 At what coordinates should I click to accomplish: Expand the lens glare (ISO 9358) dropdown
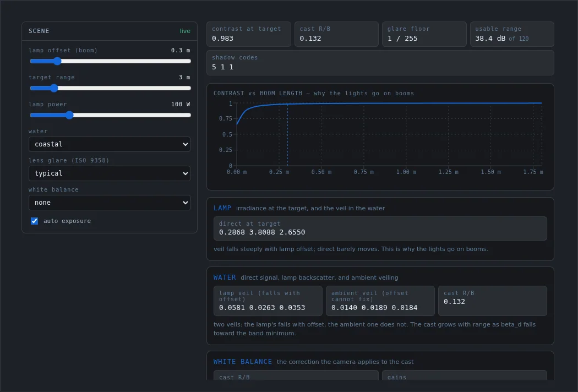tap(110, 173)
